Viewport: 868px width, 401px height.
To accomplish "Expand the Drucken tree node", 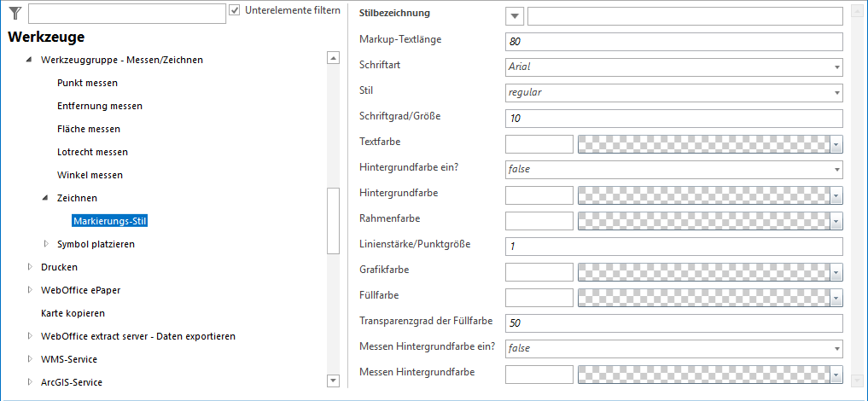I will coord(30,267).
